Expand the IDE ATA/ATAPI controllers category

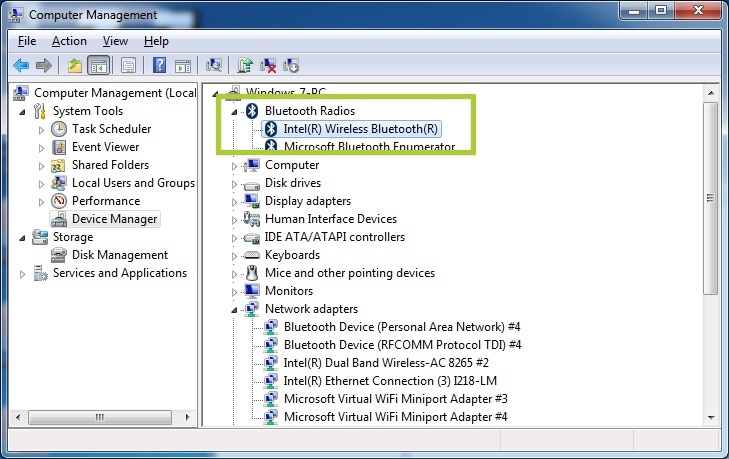pyautogui.click(x=234, y=238)
